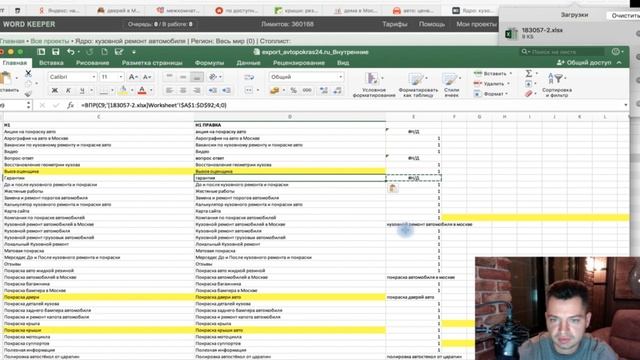Apply yellow fill color bucket
Screen dimensions: 640x360
click(x=123, y=90)
